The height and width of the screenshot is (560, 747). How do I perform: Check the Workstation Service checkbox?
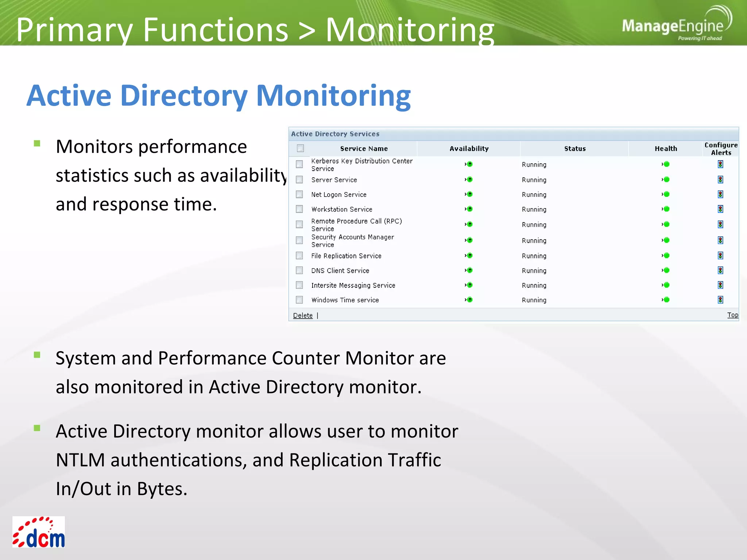coord(299,209)
